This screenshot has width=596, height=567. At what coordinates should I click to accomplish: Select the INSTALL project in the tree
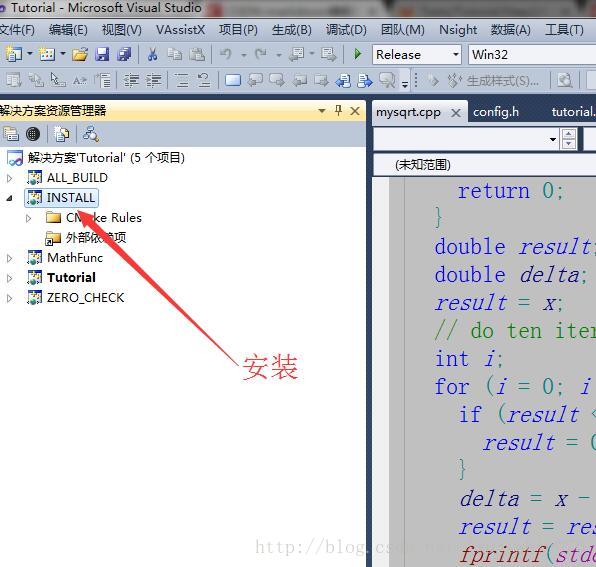click(70, 198)
